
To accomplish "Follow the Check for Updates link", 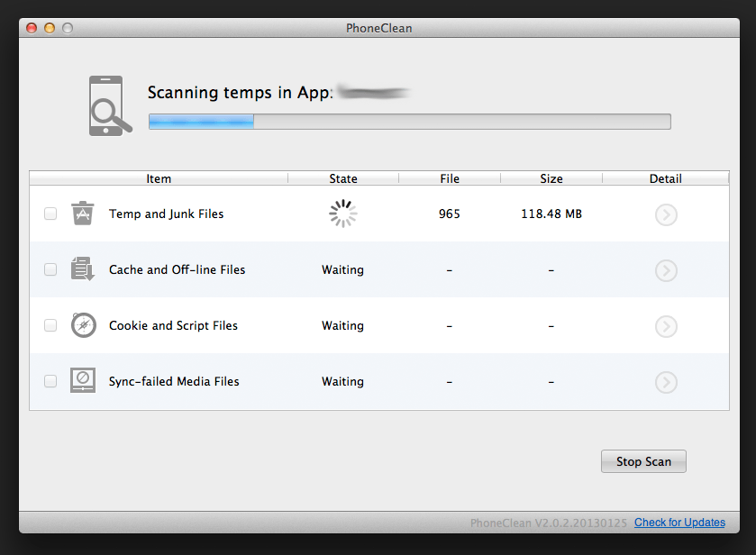I will (679, 523).
